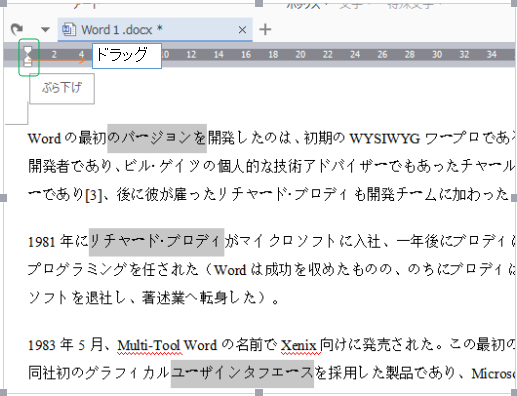Click the underlined word Multi-Tool
Image resolution: width=517 pixels, height=396 pixels.
coord(149,345)
